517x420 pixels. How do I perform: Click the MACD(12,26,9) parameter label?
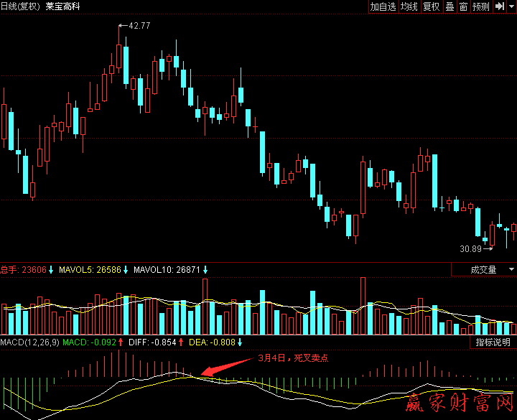click(29, 342)
